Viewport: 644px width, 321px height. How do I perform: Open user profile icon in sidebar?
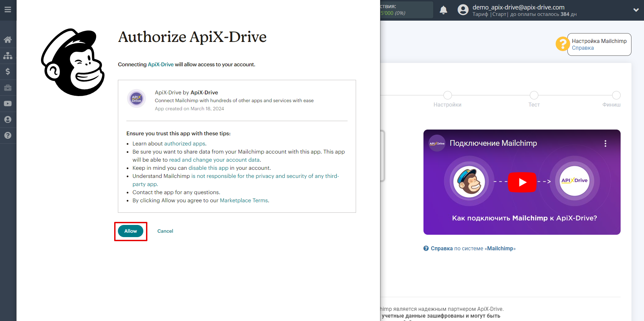click(8, 119)
